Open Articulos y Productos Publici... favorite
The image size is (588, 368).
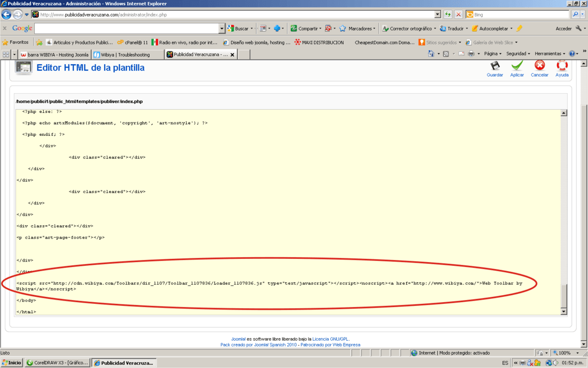79,42
